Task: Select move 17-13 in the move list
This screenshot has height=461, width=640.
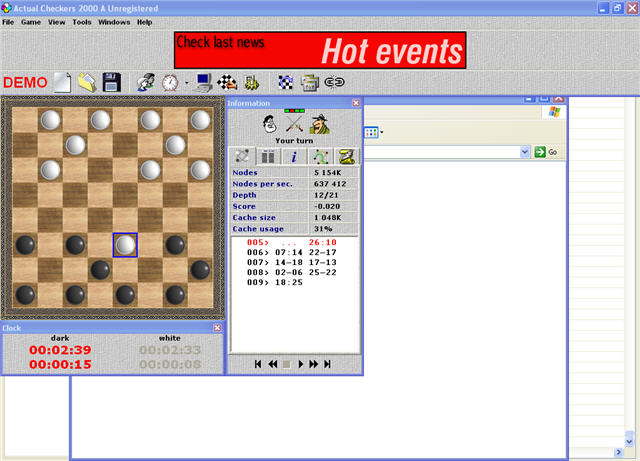Action: point(322,262)
